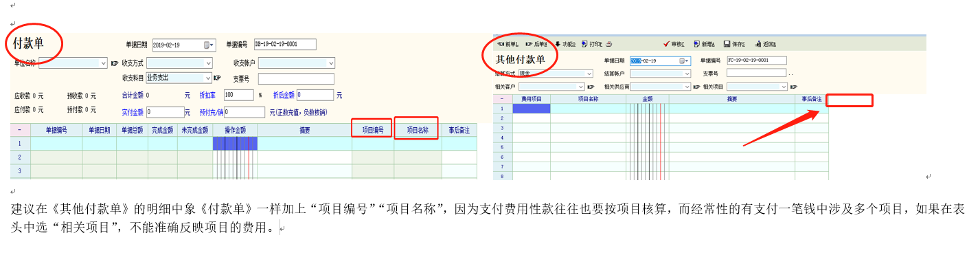The height and width of the screenshot is (275, 980).
Task: Open the 结算方式 现金 dropdown
Action: point(589,74)
